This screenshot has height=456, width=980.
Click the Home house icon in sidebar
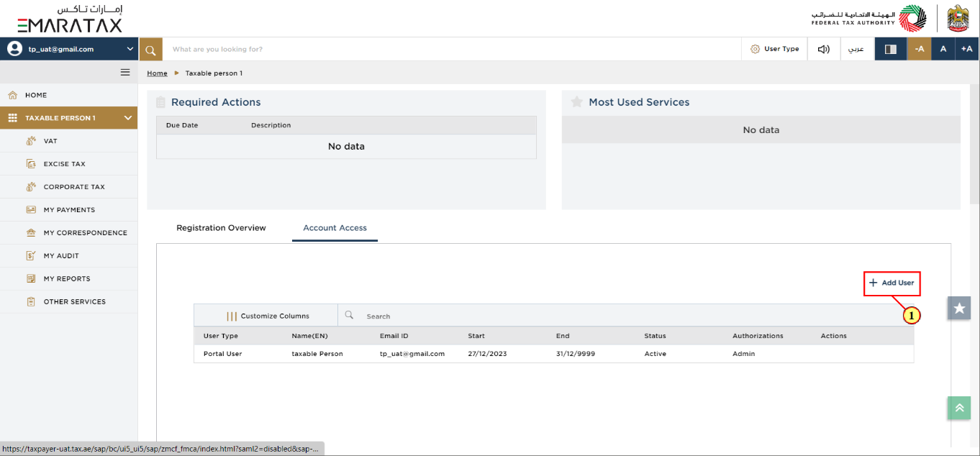click(x=12, y=95)
